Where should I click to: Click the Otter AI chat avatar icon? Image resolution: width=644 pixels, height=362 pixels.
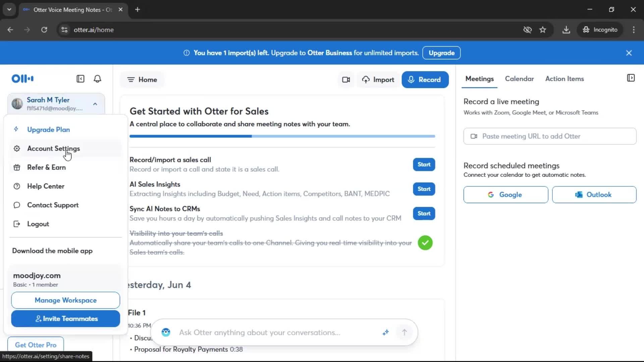(x=166, y=332)
